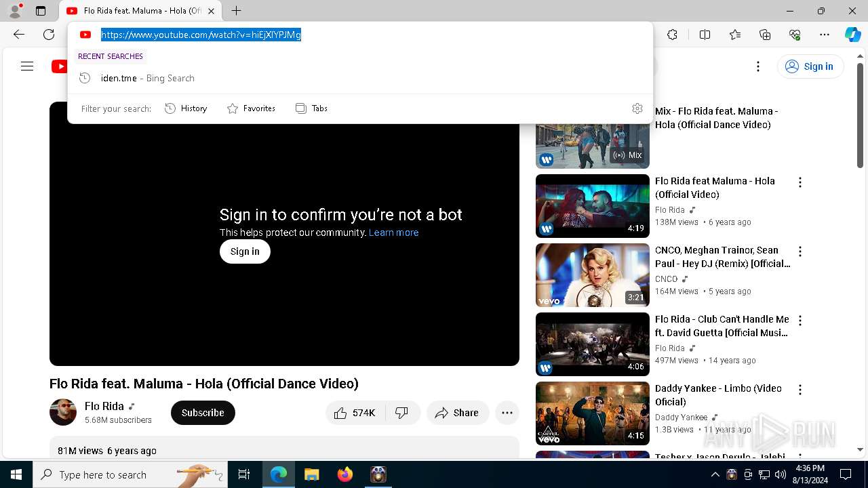Image resolution: width=868 pixels, height=488 pixels.
Task: Open the Flo Rida channel avatar
Action: pyautogui.click(x=63, y=412)
